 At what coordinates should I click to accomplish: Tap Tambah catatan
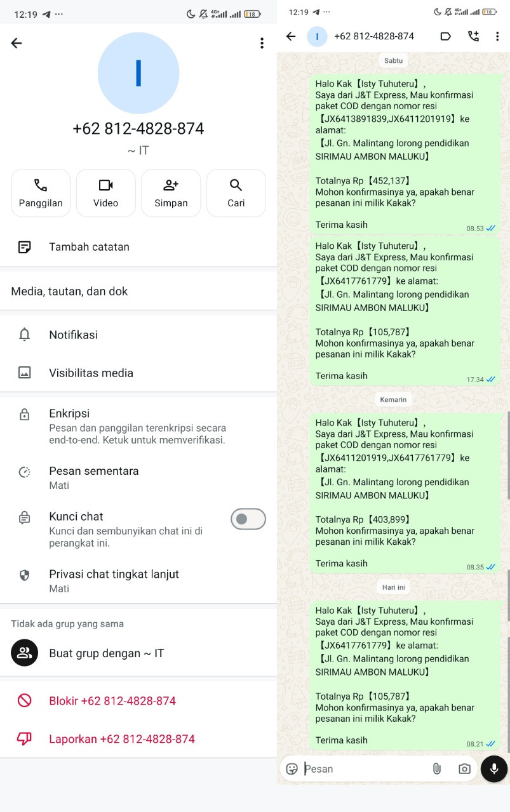point(138,247)
